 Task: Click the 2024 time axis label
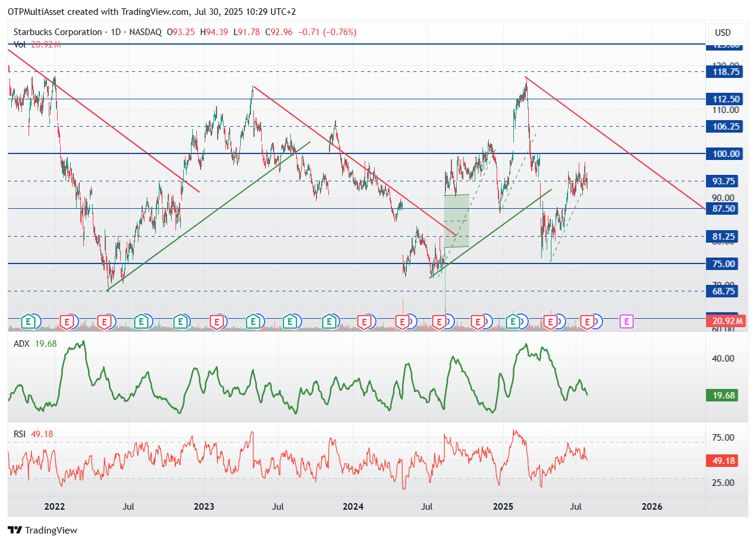click(x=353, y=507)
